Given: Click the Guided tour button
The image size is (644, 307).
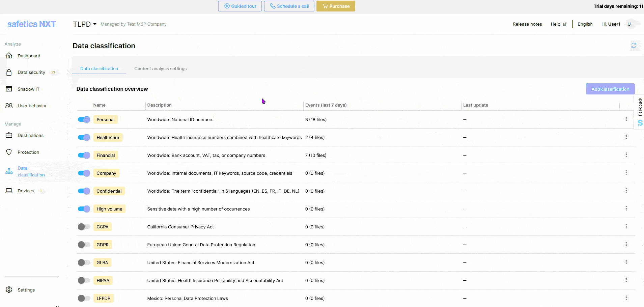Looking at the screenshot, I should (240, 6).
